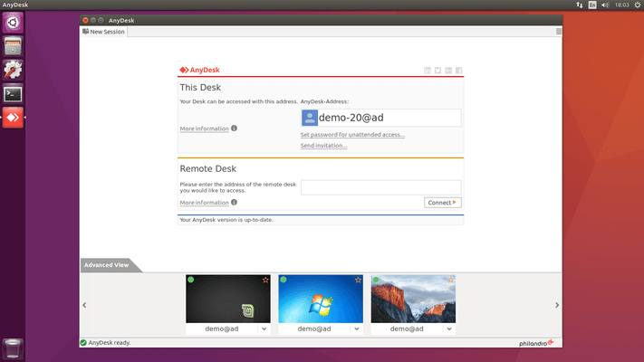Click info icon beside This Desk More information
This screenshot has height=362, width=644.
point(234,128)
